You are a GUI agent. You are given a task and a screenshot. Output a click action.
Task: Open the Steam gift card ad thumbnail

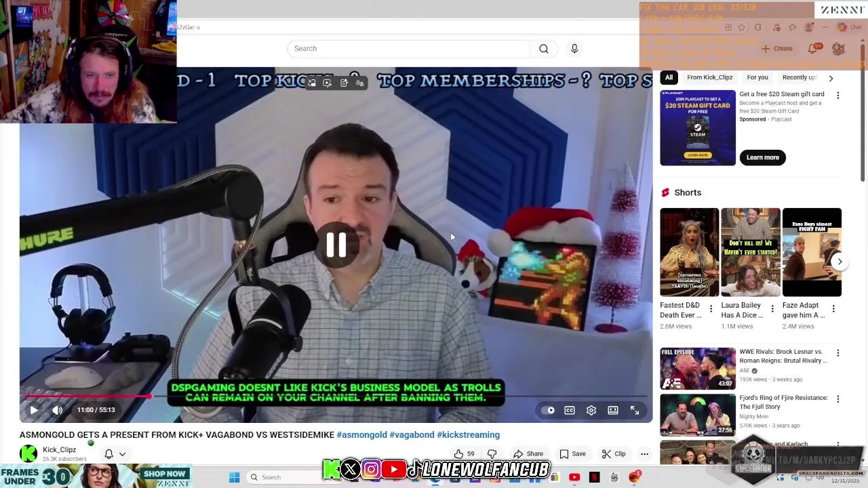coord(698,127)
